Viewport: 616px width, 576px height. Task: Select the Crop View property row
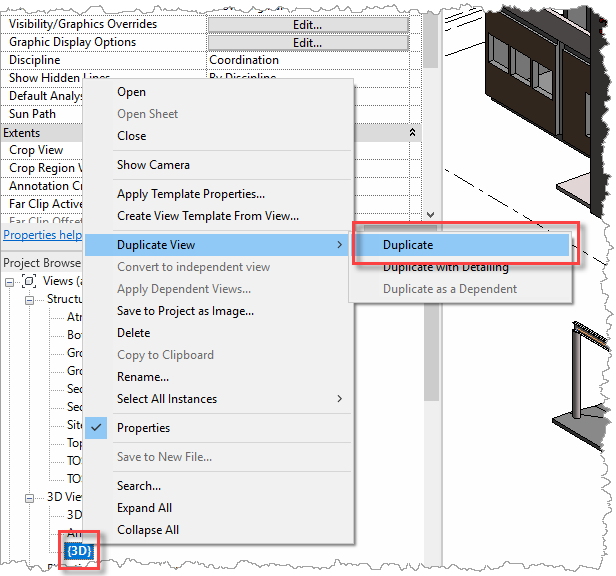pos(42,150)
